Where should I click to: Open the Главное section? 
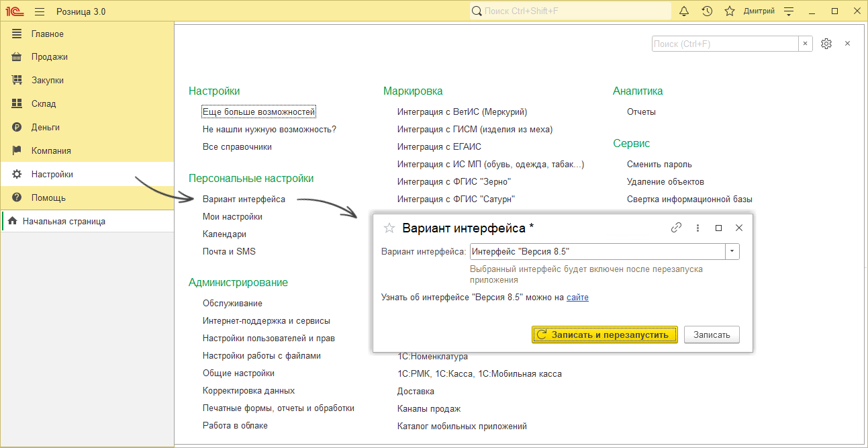(x=87, y=34)
